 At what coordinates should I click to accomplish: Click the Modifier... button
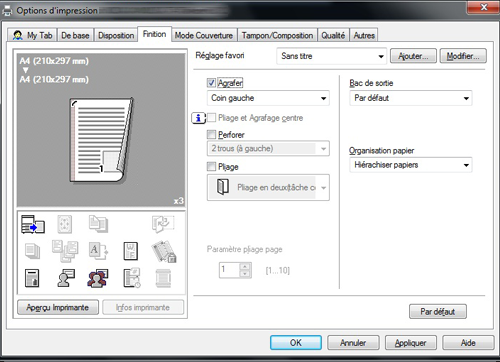point(463,56)
